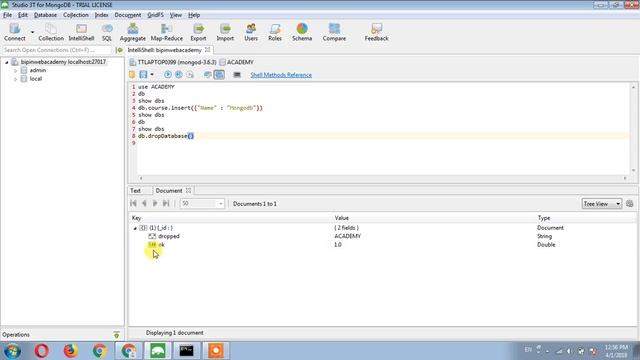Image resolution: width=640 pixels, height=360 pixels.
Task: Click the db.course.insert line in editor
Action: click(x=200, y=108)
